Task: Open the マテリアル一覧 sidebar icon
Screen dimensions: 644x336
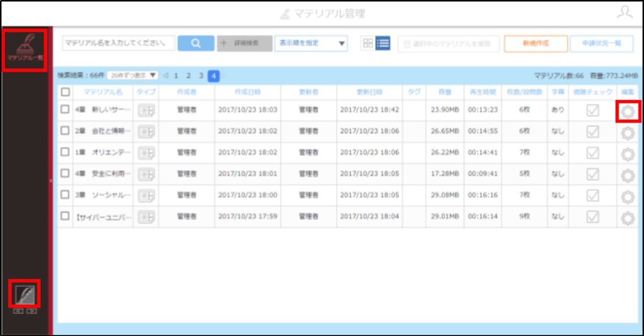Action: click(25, 50)
